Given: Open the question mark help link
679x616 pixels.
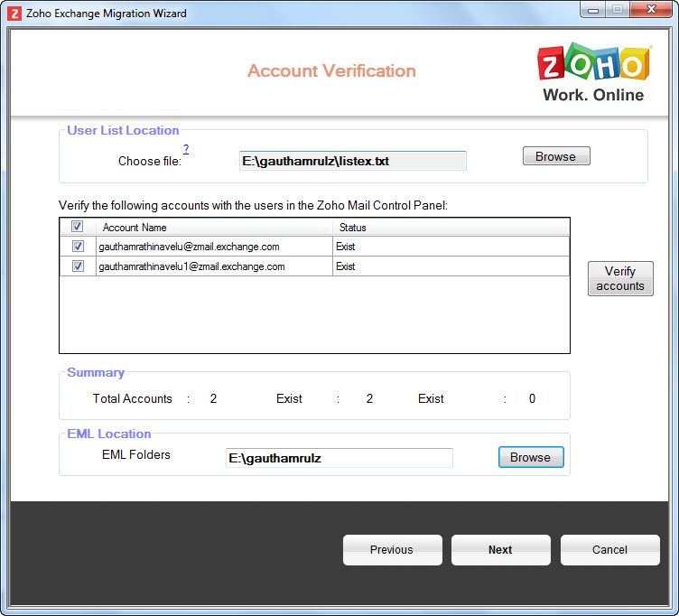Looking at the screenshot, I should tap(186, 149).
